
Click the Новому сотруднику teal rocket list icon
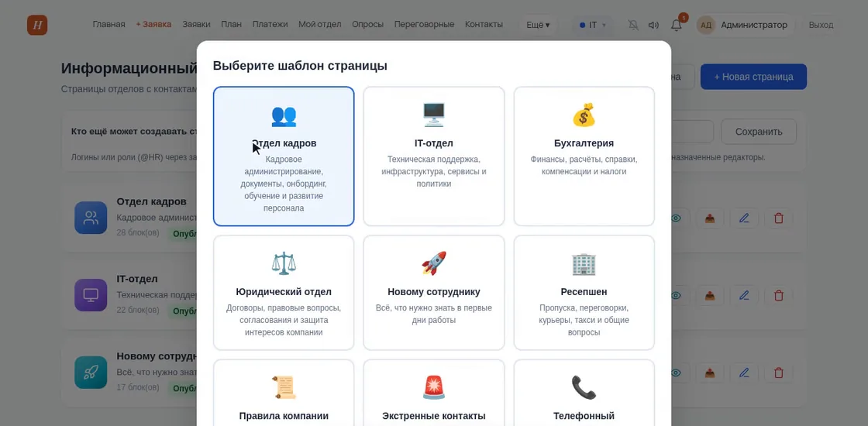click(91, 373)
